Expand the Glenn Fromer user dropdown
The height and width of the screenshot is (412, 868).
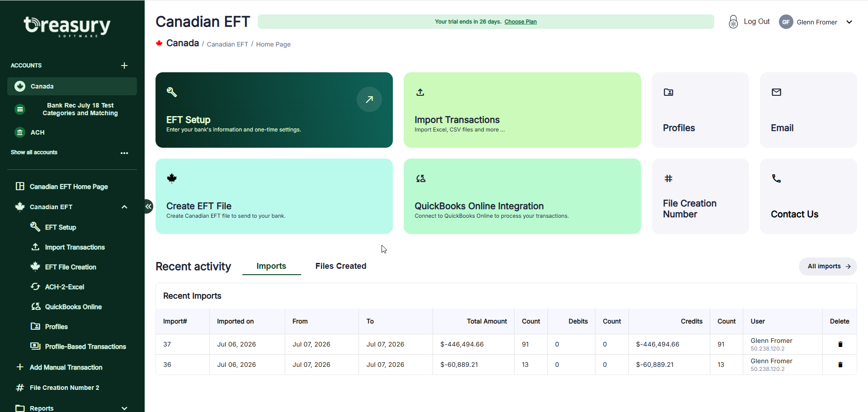[849, 22]
